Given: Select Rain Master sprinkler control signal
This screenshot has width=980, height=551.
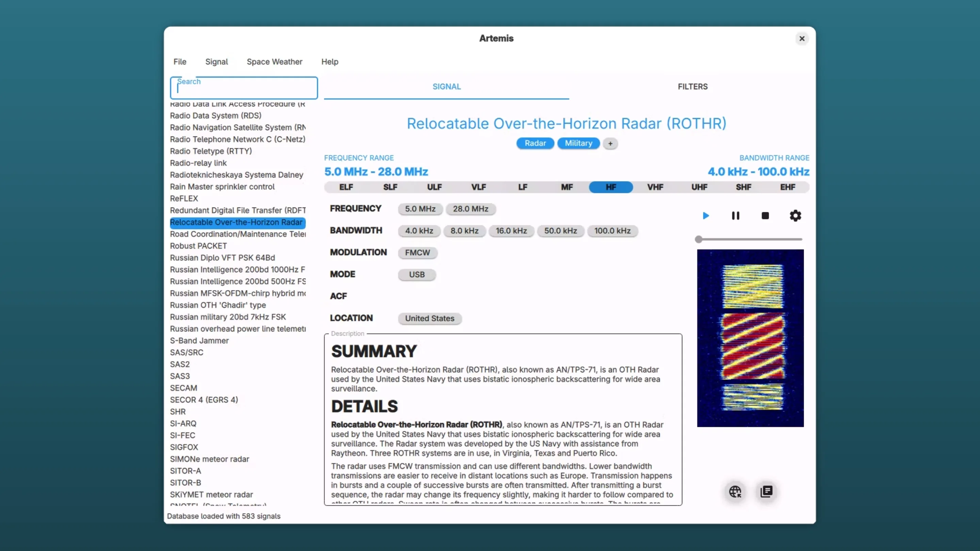Looking at the screenshot, I should (238, 187).
